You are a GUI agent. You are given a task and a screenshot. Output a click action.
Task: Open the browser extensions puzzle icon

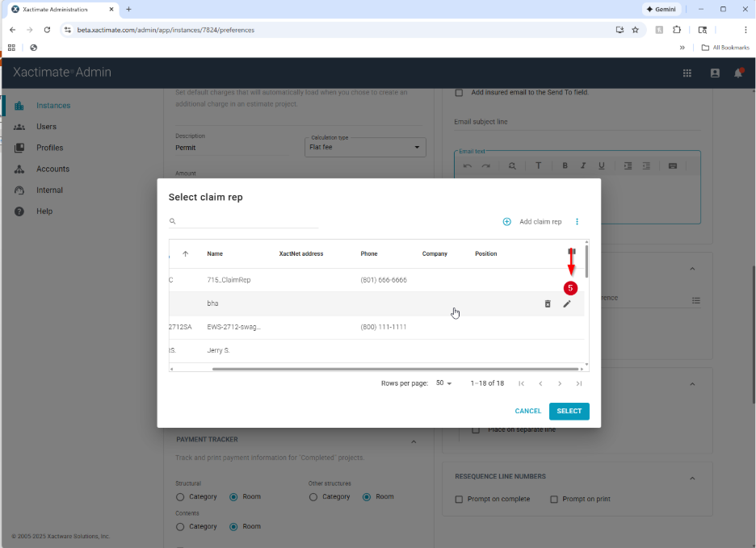(x=677, y=30)
